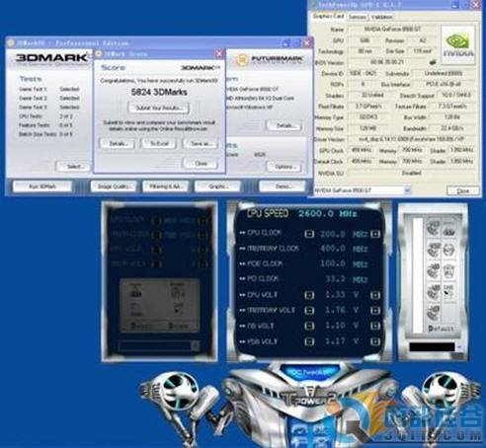Open Filtering & AA settings

pos(166,187)
